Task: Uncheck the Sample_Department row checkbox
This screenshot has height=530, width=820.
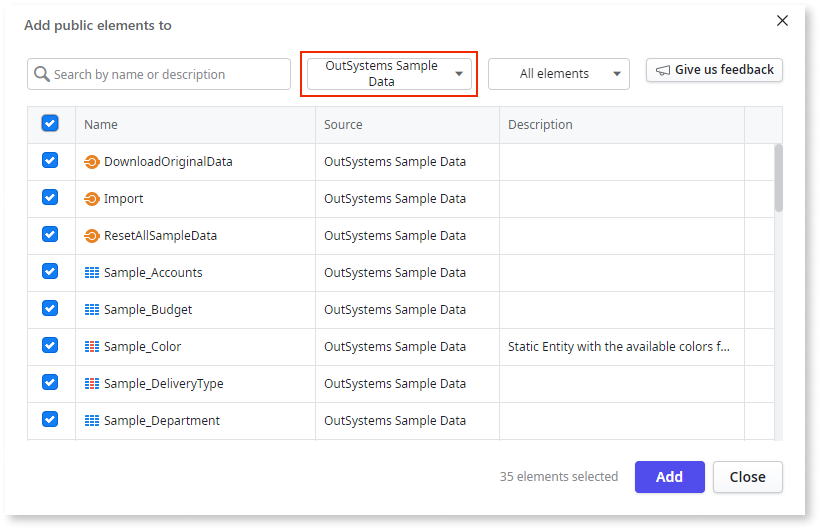Action: [x=50, y=419]
